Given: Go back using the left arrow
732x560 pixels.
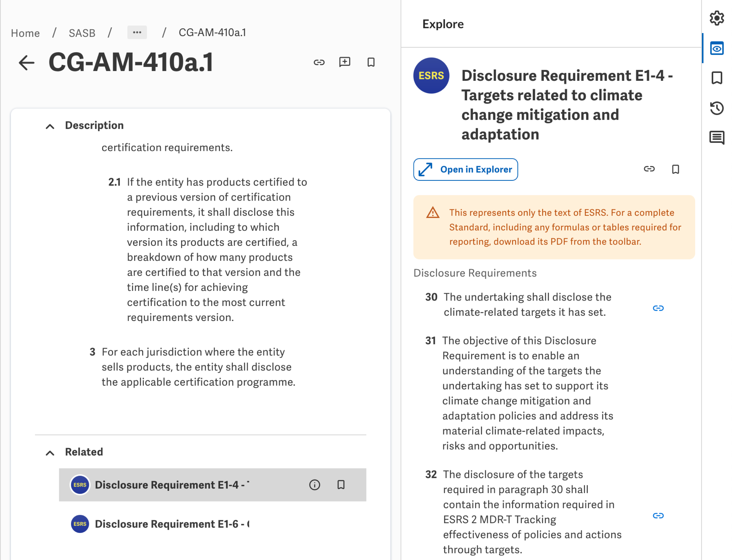Looking at the screenshot, I should 27,63.
